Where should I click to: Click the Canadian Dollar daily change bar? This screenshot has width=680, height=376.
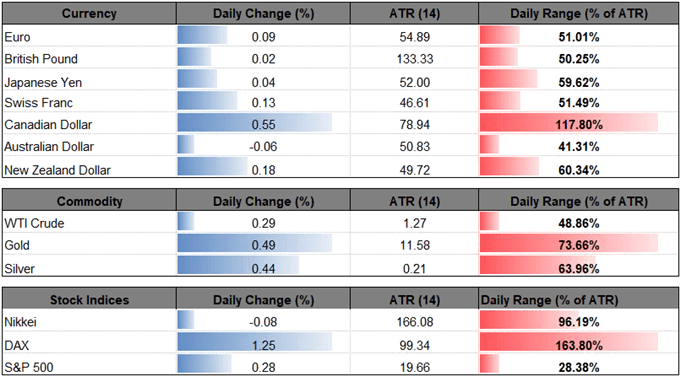[x=255, y=124]
